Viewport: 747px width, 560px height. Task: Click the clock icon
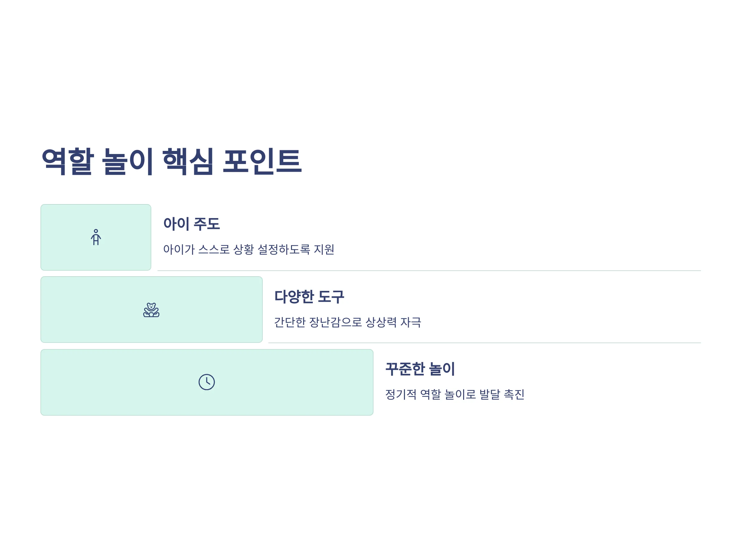[207, 382]
